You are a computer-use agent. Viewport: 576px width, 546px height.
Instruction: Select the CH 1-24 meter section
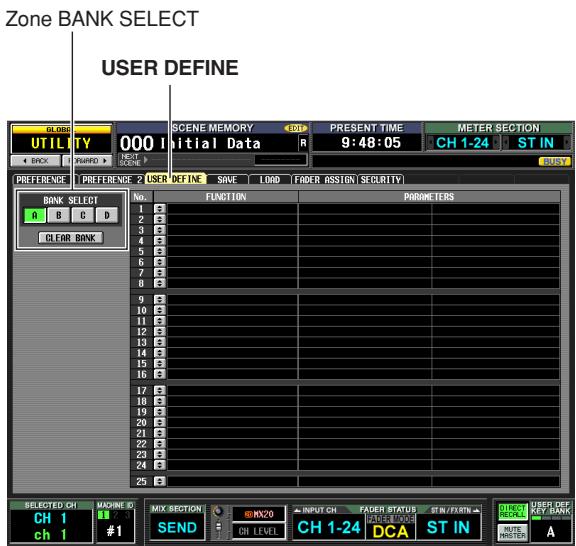(x=462, y=143)
